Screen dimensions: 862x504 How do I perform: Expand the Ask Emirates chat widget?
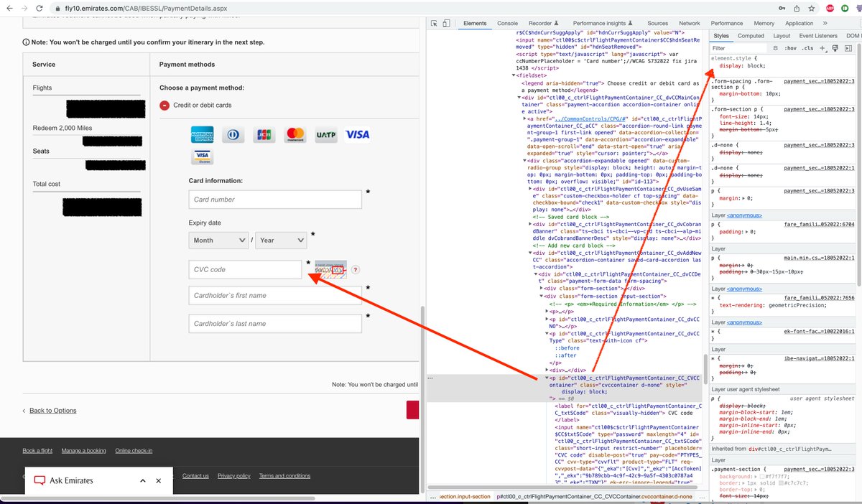(142, 481)
